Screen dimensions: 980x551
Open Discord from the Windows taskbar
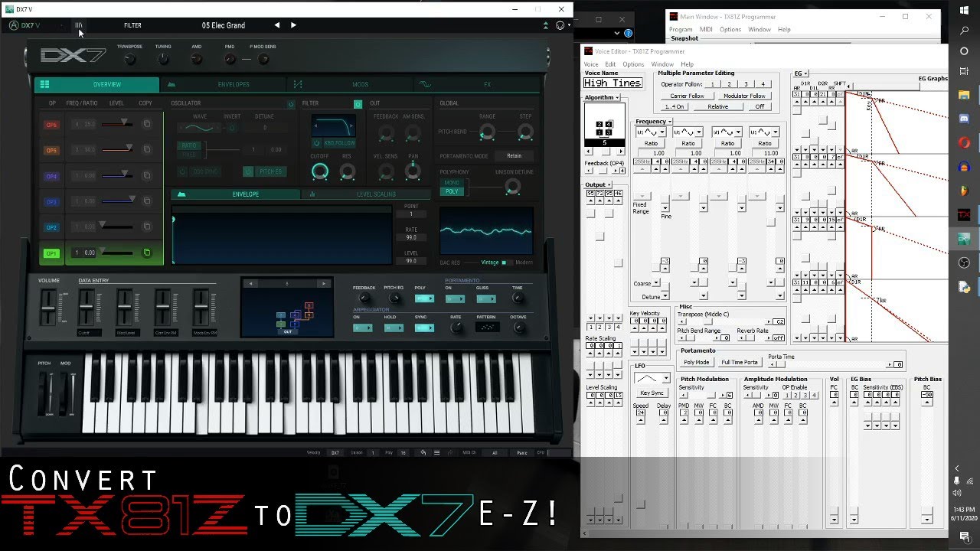(x=964, y=120)
